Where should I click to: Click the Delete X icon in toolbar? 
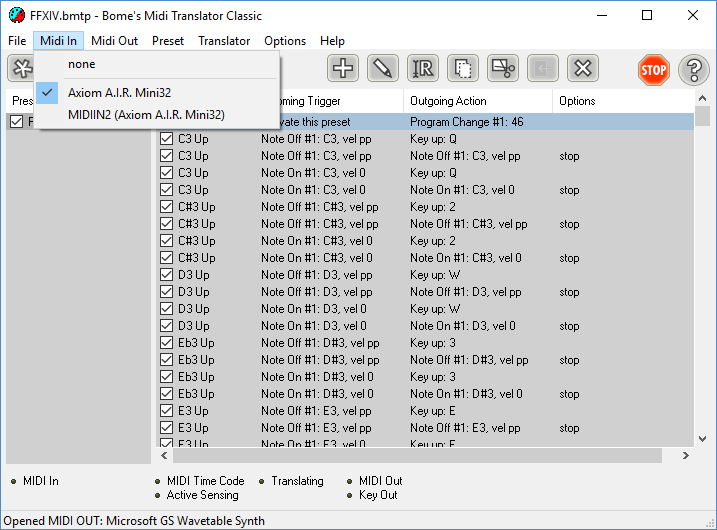point(583,68)
